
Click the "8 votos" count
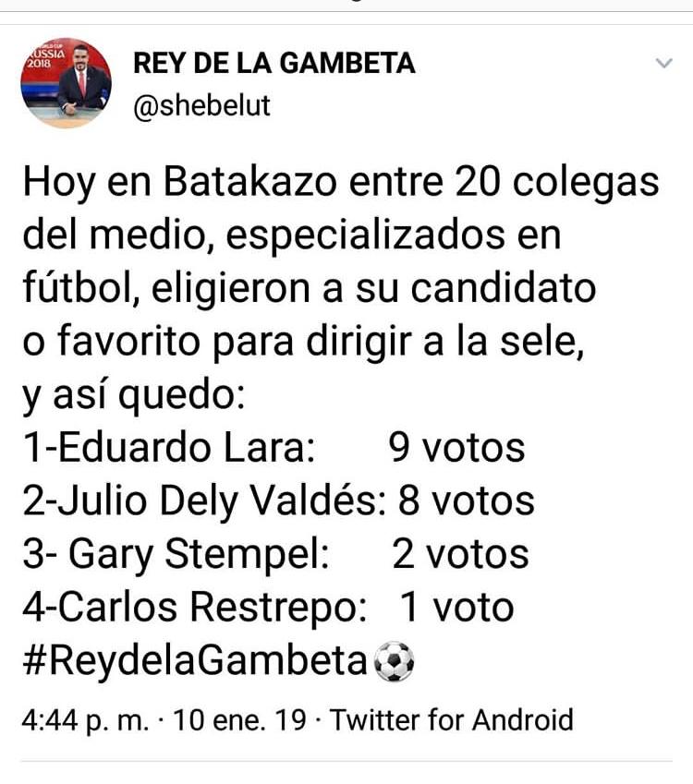tap(467, 501)
